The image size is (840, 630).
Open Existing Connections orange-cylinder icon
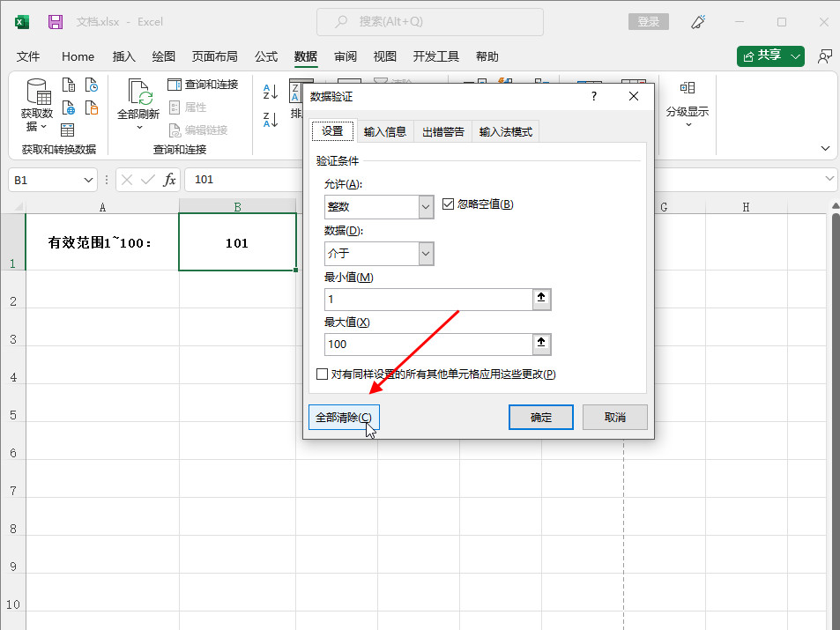[x=92, y=107]
